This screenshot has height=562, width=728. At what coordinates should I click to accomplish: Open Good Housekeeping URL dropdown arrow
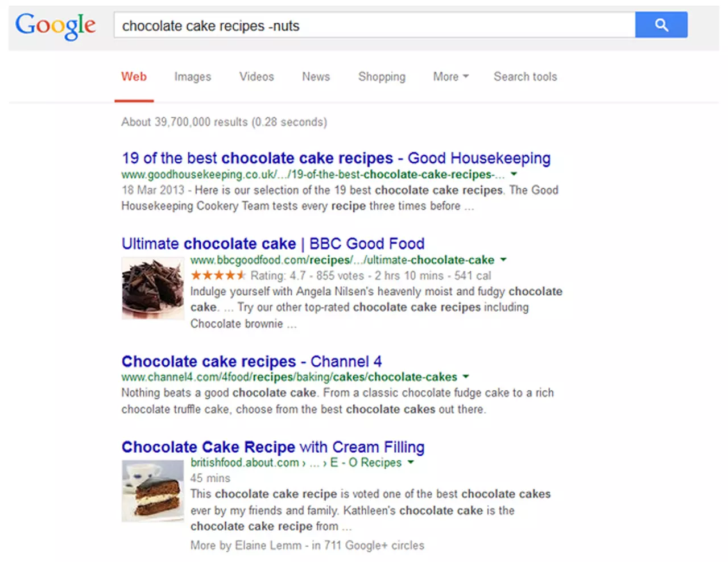pos(514,174)
